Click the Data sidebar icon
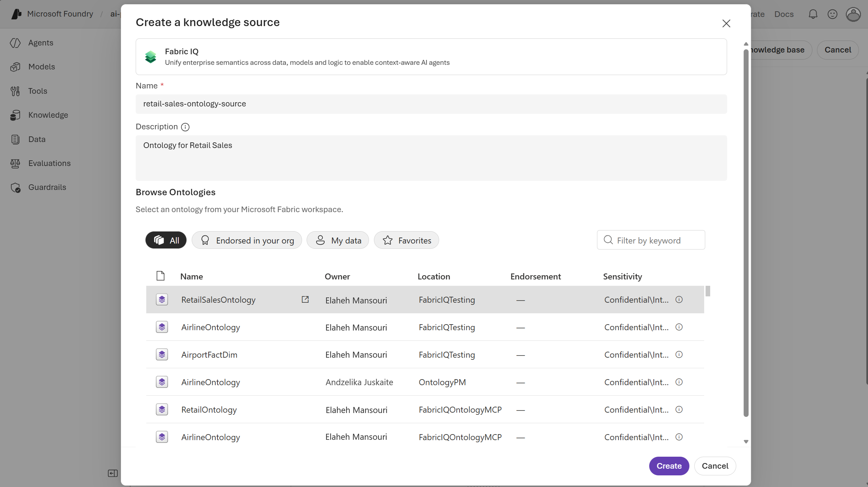868x487 pixels. coord(15,139)
